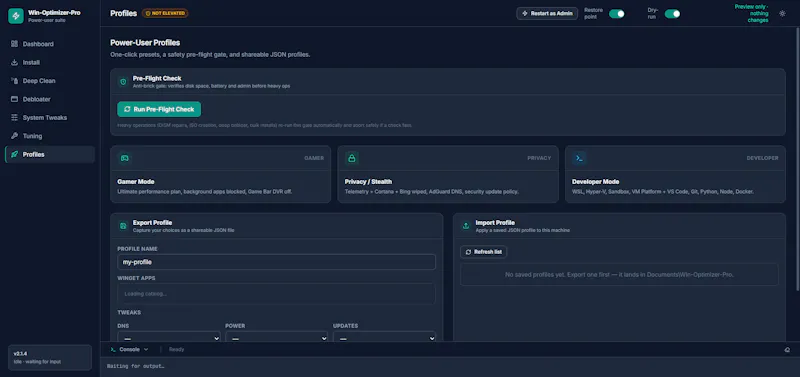Click the System Tweaks sliders icon
This screenshot has height=377, width=800.
point(14,117)
